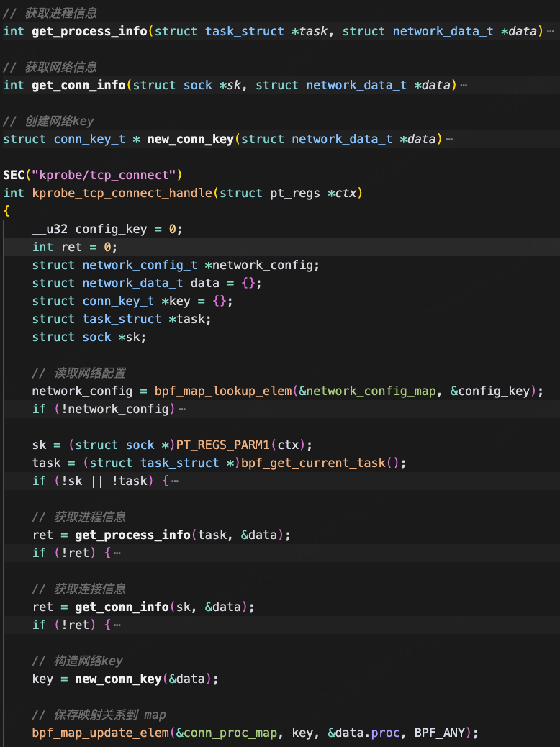Viewport: 560px width, 747px height.
Task: Expand folded if (!ret) under get_conn_info call
Action: (117, 625)
